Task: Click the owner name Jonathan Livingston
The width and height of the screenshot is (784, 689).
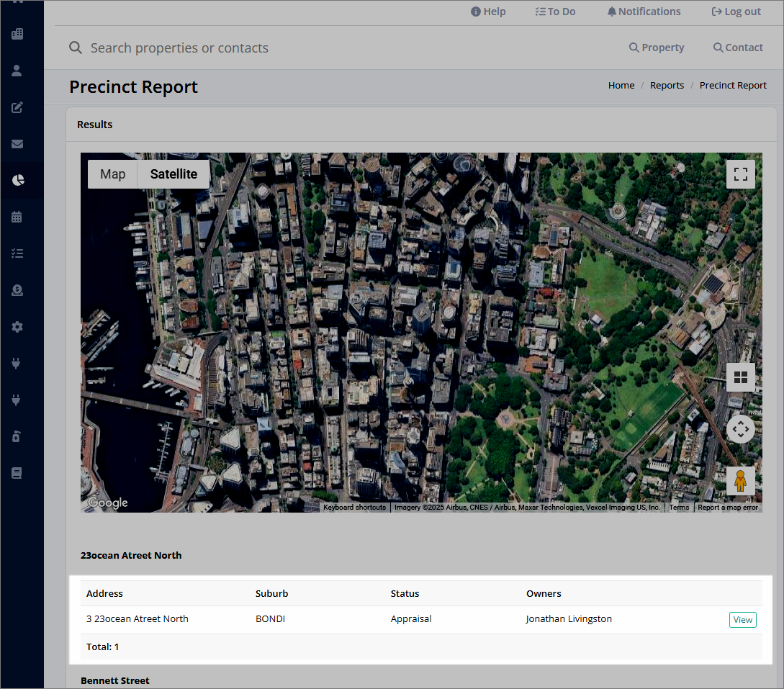Action: 569,619
